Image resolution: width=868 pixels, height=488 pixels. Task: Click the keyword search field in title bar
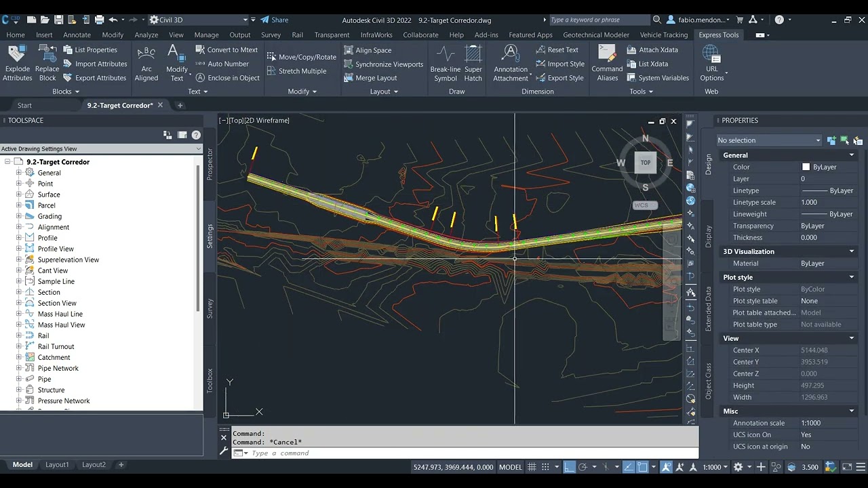click(599, 20)
